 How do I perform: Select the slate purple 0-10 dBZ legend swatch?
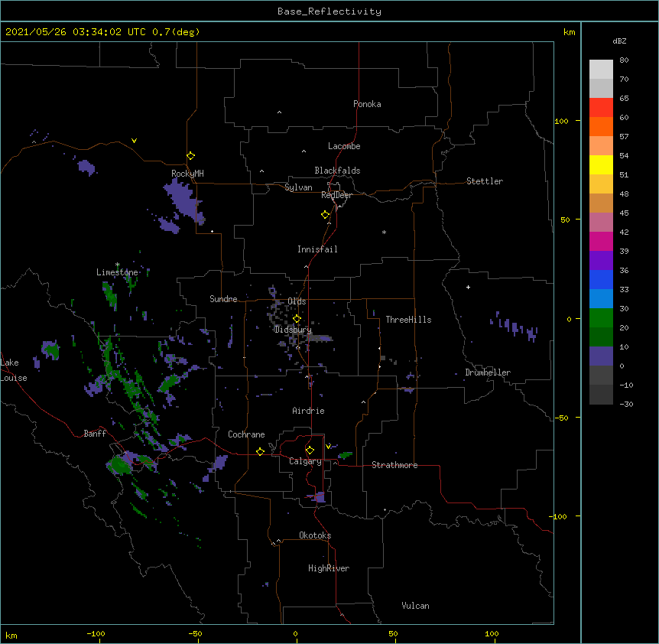(x=601, y=356)
